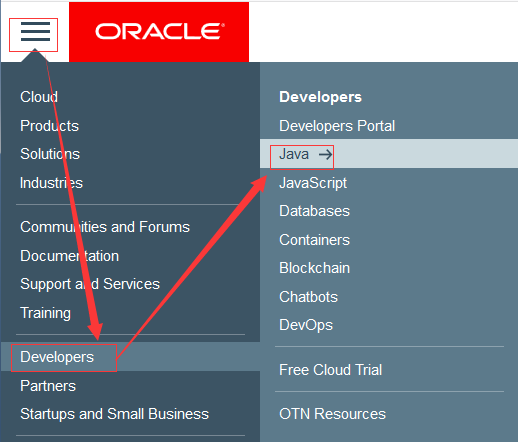The image size is (518, 442).
Task: Select Support and Services
Action: [x=90, y=284]
